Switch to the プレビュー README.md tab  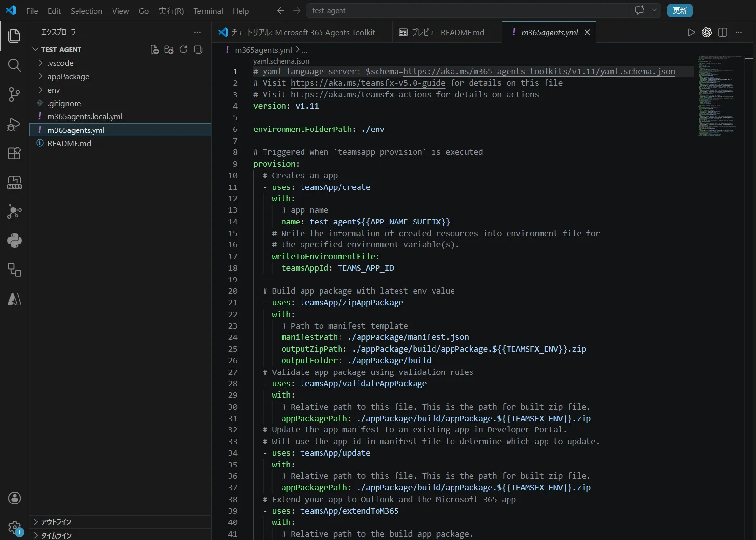pos(447,32)
